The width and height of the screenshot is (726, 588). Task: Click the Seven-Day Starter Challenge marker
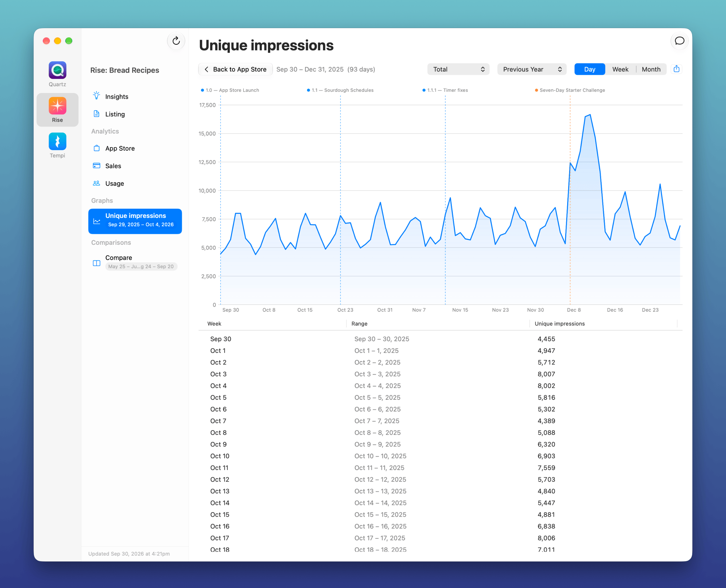(570, 90)
